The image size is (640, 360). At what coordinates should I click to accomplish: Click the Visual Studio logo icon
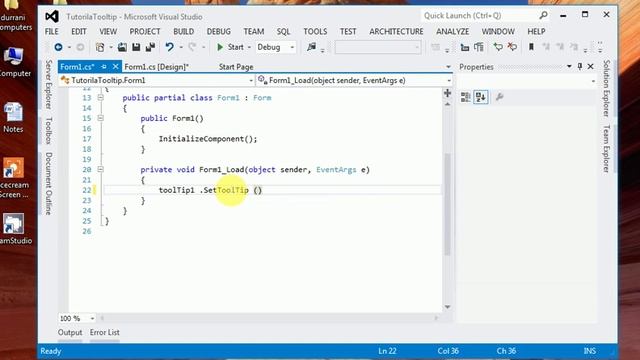52,16
